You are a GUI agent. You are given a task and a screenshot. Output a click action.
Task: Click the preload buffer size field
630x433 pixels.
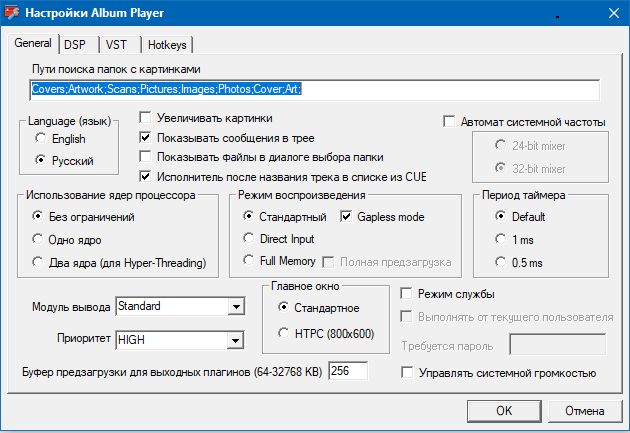(x=348, y=372)
